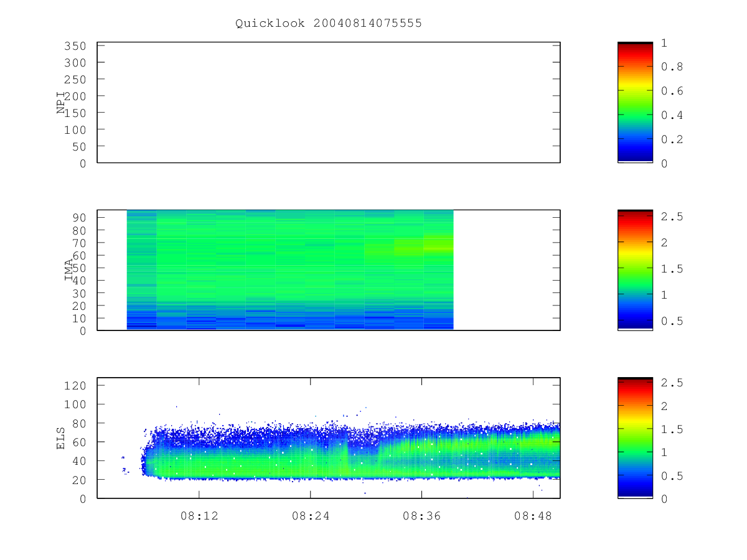Click the 0 label on NPI color bar
Screen dimensions: 747x560
(x=665, y=163)
